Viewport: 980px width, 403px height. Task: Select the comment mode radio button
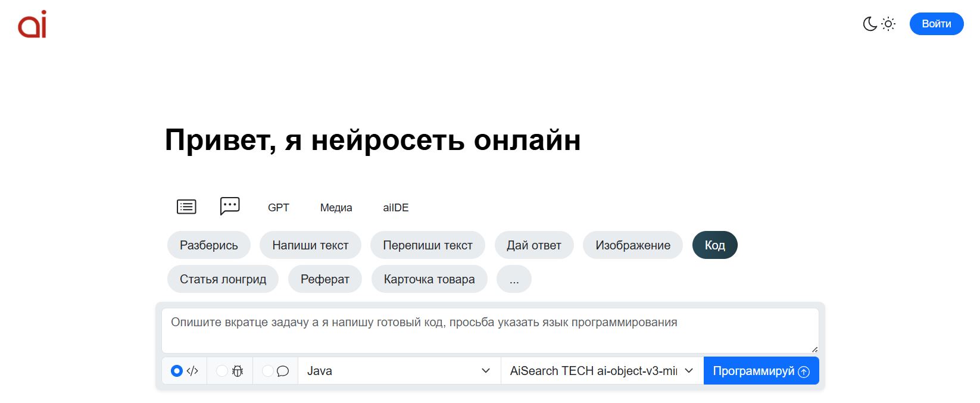[x=268, y=371]
